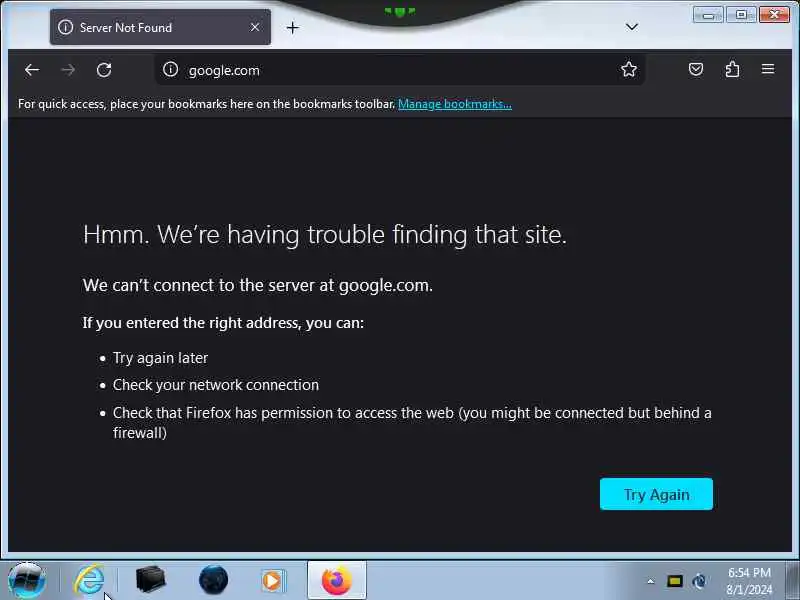This screenshot has width=800, height=600.
Task: Show hidden system tray icons
Action: (651, 581)
